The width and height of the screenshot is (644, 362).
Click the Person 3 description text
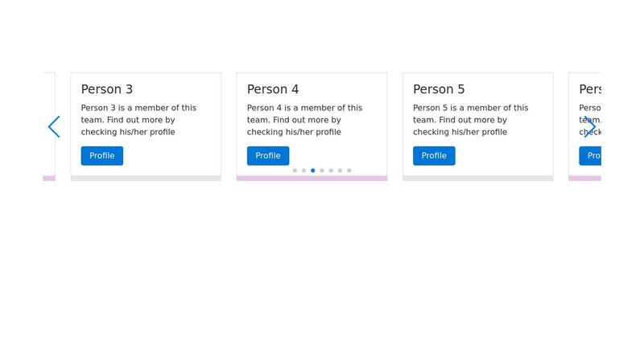[x=138, y=120]
